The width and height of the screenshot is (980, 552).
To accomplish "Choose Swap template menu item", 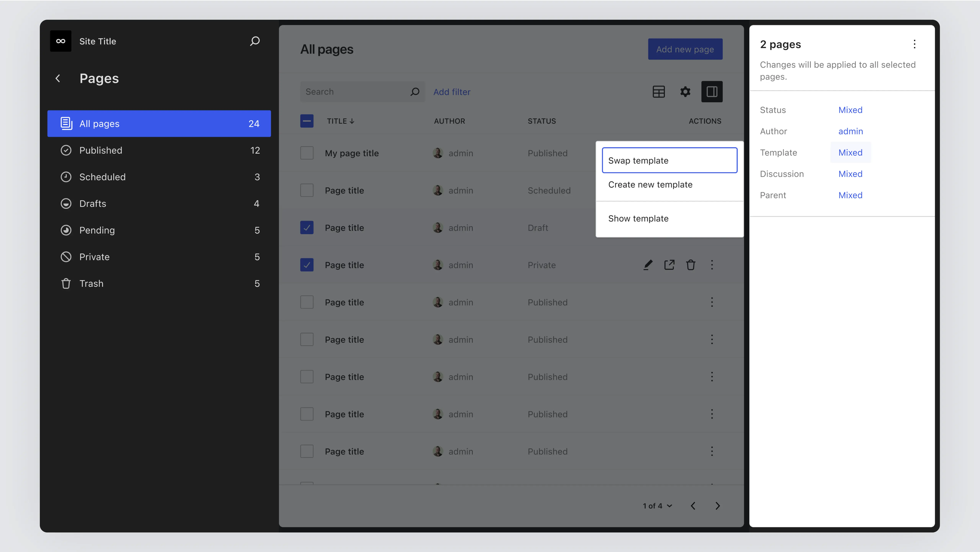I will 669,160.
